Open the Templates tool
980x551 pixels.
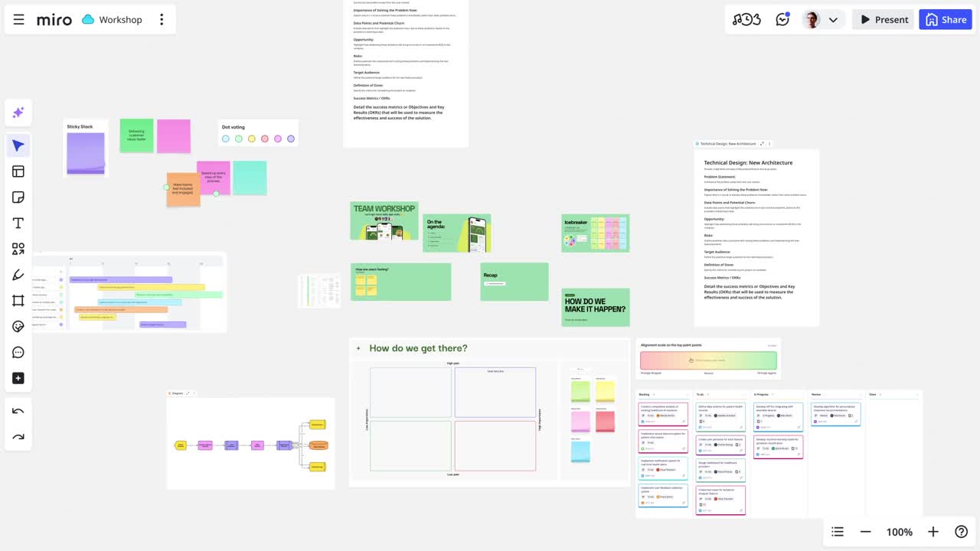tap(18, 171)
